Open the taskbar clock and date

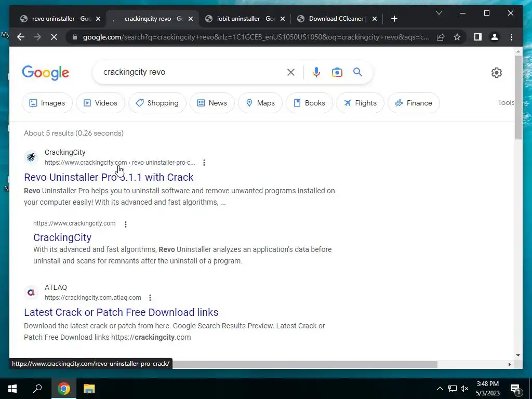pos(487,389)
